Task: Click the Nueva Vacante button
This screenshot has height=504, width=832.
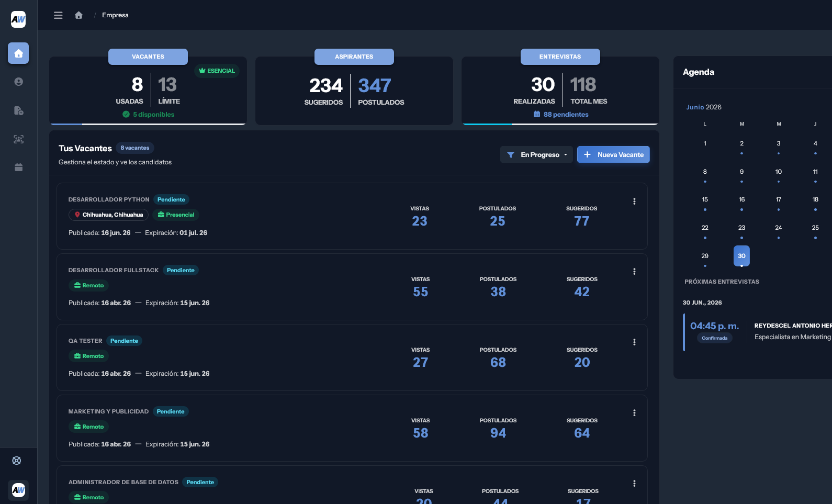Action: click(x=613, y=155)
